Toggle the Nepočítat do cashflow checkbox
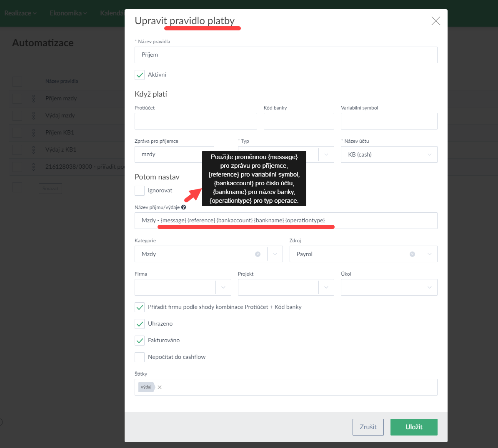 [140, 357]
